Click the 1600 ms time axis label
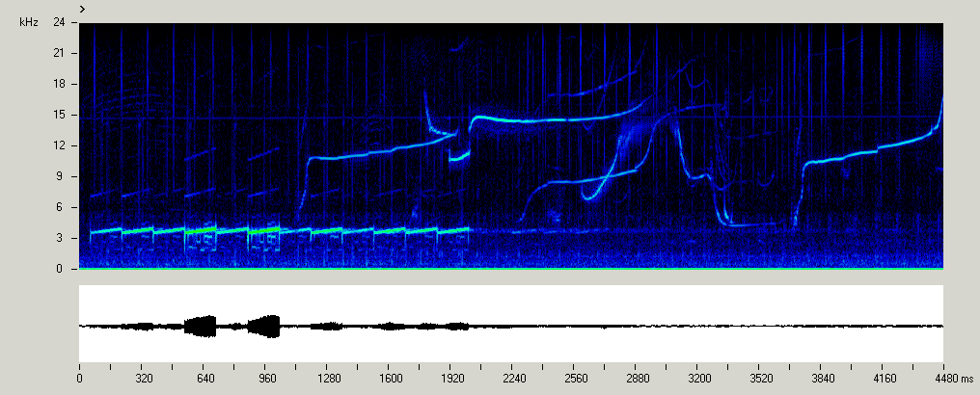 click(x=391, y=379)
